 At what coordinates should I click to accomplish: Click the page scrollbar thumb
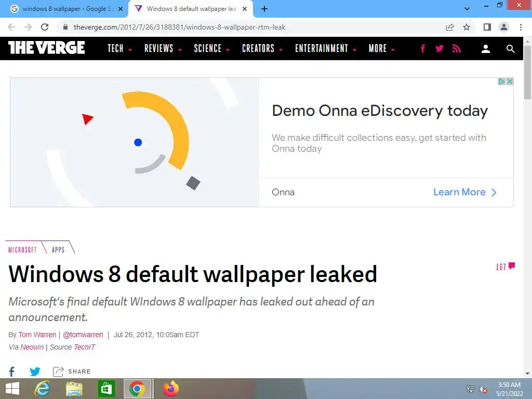(527, 72)
